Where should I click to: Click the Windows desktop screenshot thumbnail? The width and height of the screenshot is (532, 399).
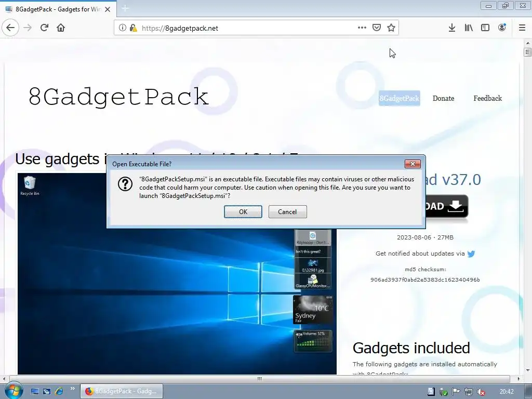tap(177, 274)
